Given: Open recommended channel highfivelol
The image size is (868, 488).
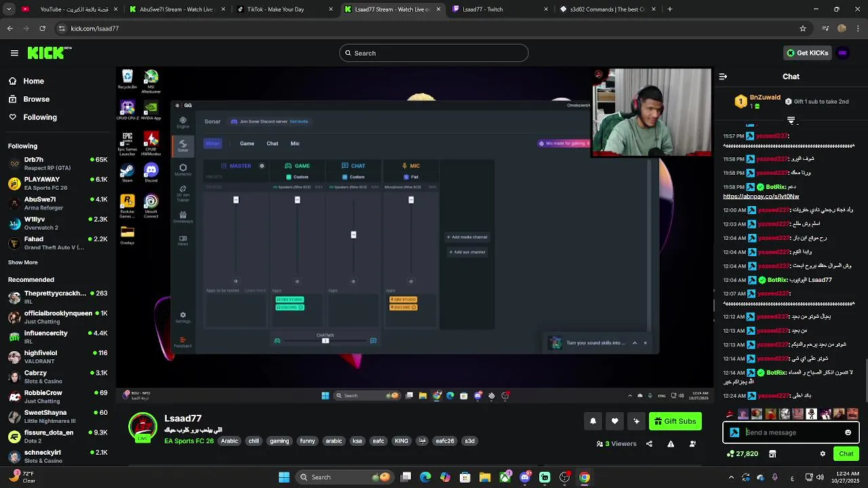Looking at the screenshot, I should (x=58, y=357).
